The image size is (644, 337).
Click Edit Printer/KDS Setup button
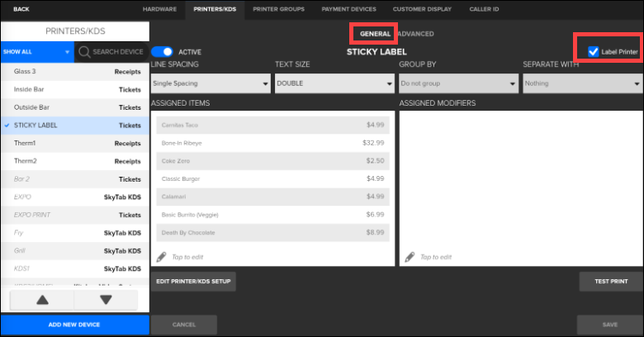(194, 282)
